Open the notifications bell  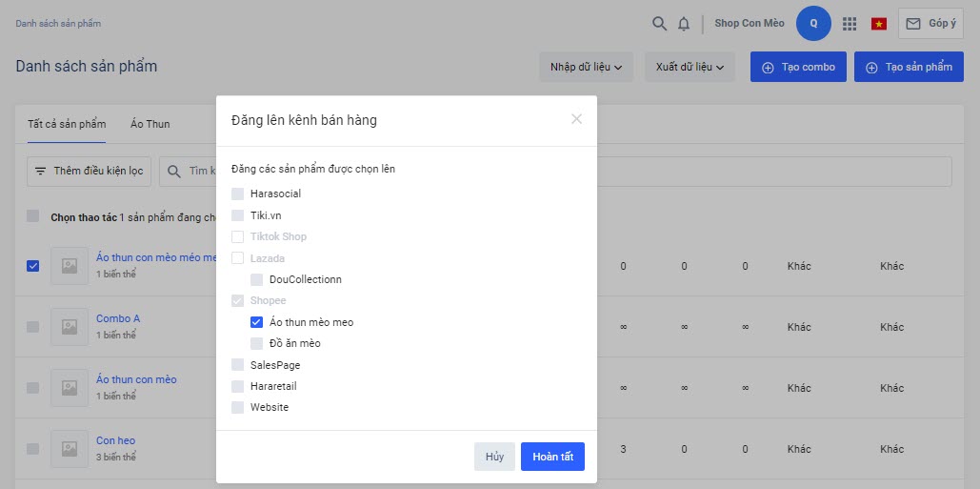684,24
